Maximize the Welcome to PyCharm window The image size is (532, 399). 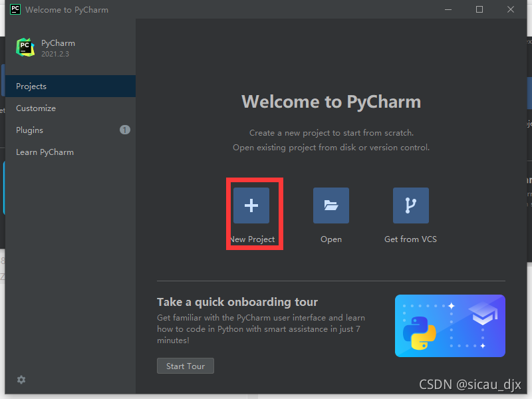pyautogui.click(x=479, y=9)
